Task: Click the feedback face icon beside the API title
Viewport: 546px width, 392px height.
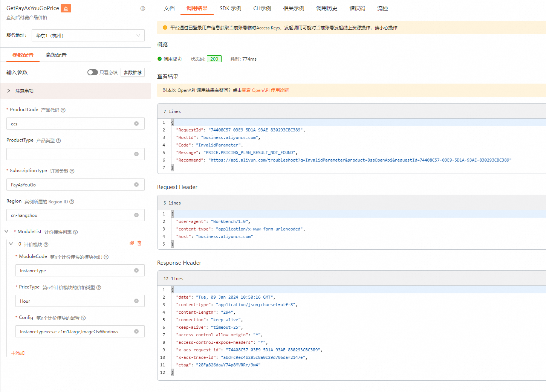Action: click(143, 8)
